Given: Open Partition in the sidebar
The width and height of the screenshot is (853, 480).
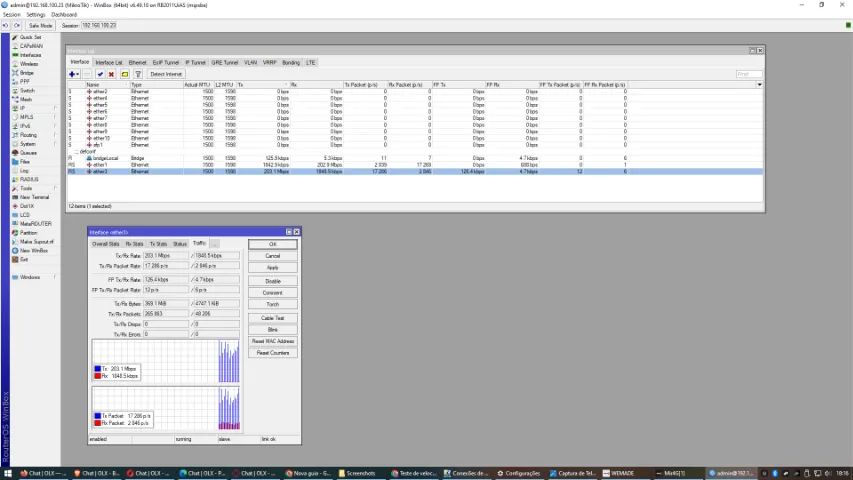Looking at the screenshot, I should pyautogui.click(x=28, y=232).
